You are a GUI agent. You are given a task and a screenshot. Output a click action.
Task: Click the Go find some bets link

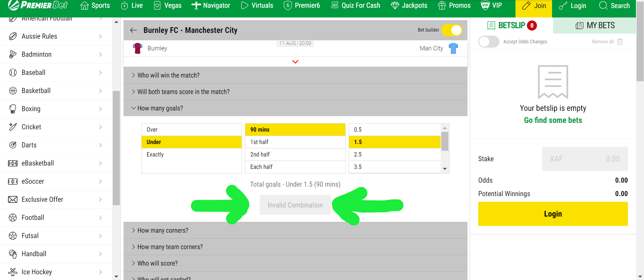(553, 120)
